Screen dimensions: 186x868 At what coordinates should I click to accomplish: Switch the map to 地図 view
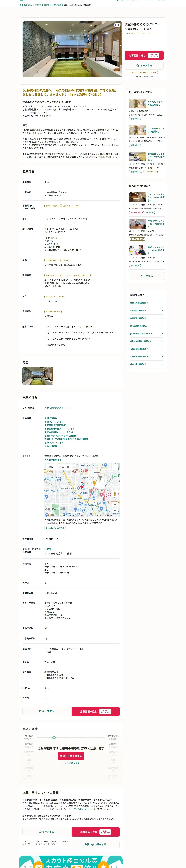point(51,467)
